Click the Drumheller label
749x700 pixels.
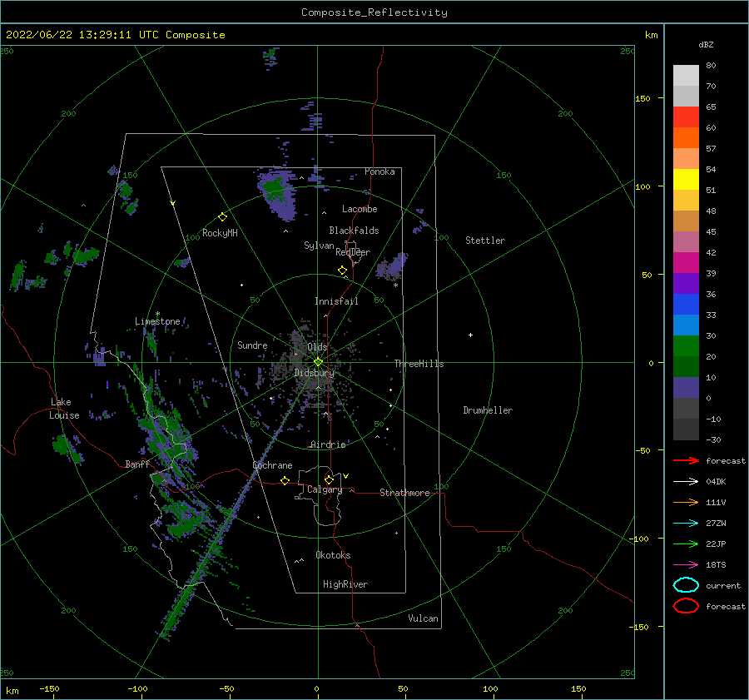click(488, 410)
